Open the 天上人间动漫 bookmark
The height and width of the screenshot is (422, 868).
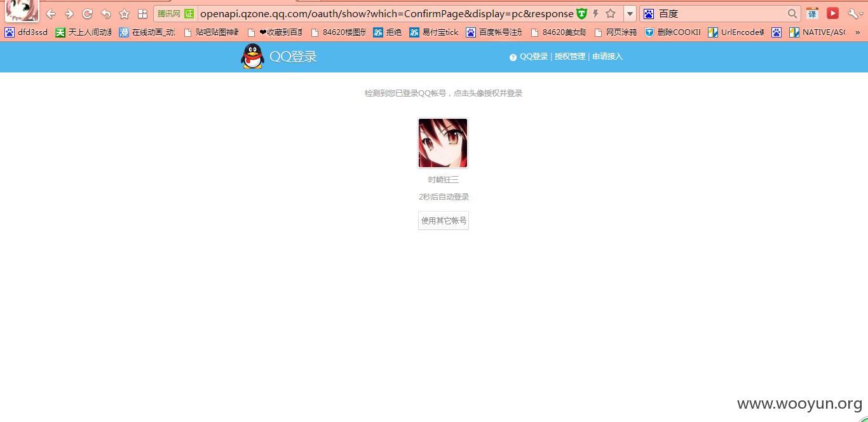point(83,32)
